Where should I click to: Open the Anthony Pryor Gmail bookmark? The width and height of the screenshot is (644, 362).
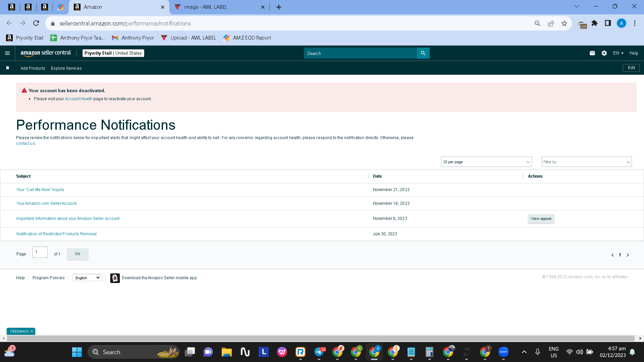[x=133, y=38]
